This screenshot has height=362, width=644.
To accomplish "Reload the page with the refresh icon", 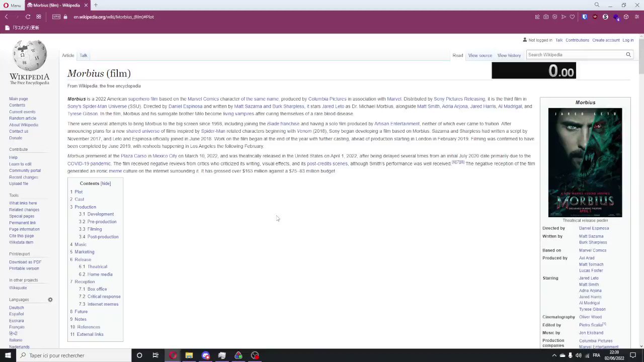I will [x=28, y=17].
